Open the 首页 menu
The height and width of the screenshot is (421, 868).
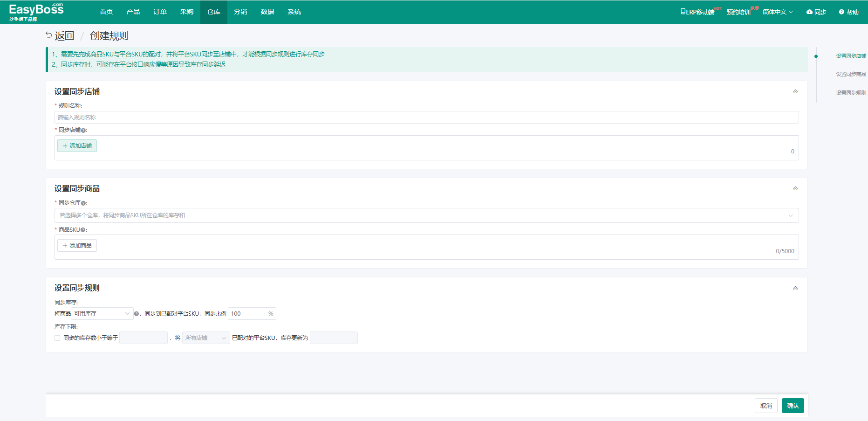pos(106,12)
